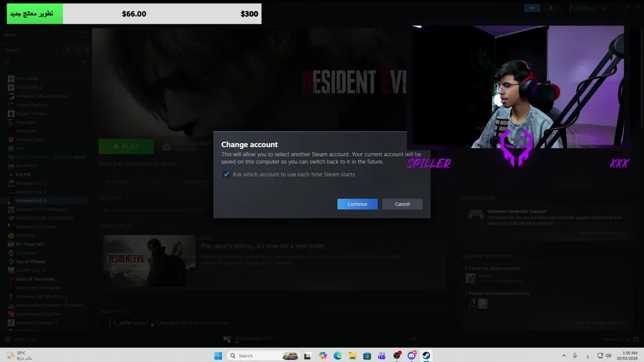644x362 pixels.
Task: Click the R.E.P.O. game icon
Action: point(11,174)
